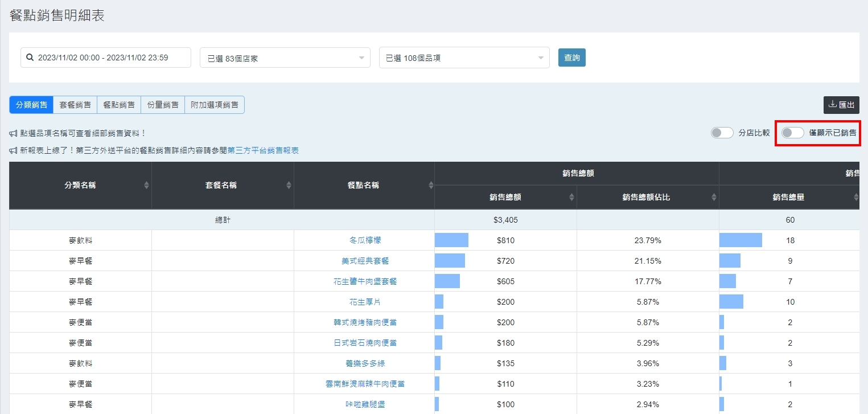The height and width of the screenshot is (414, 868).
Task: Expand the 已選 108個品項 dropdown
Action: (x=464, y=58)
